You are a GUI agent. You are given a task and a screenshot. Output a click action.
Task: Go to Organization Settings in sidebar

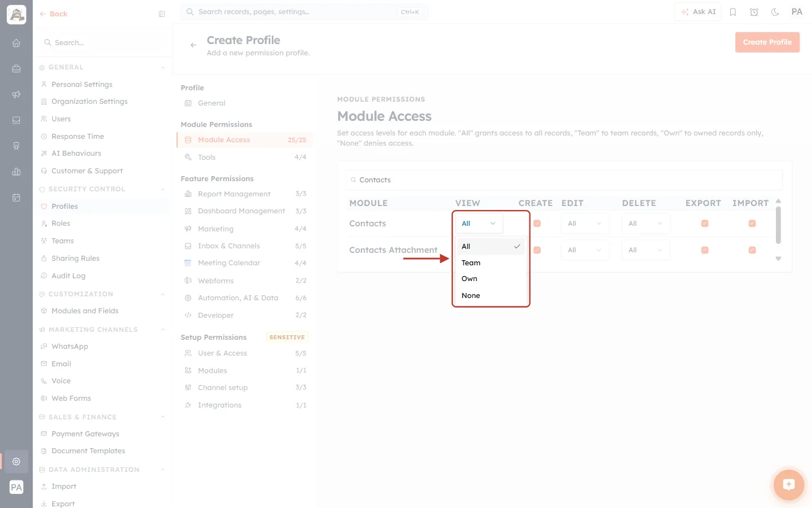pos(89,102)
